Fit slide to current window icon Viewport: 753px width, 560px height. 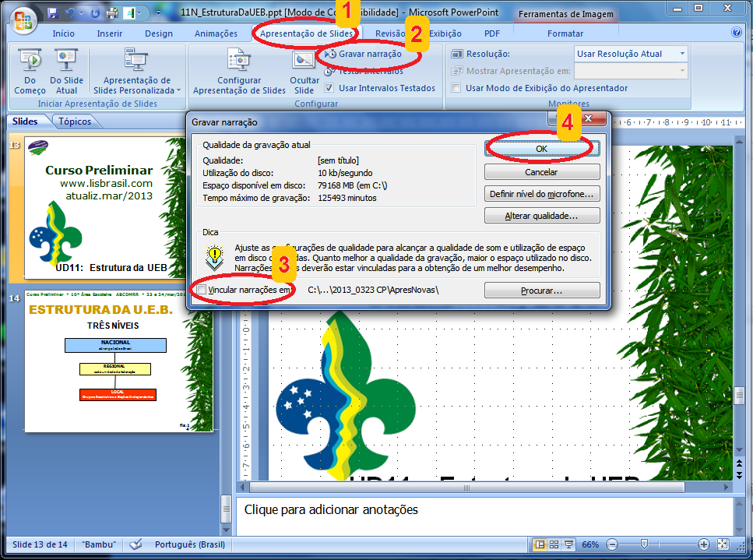tap(723, 544)
